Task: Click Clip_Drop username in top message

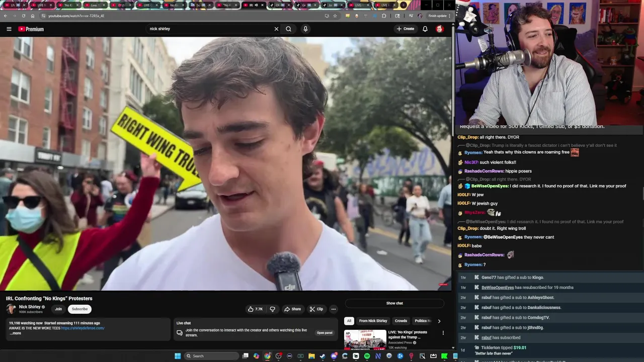Action: [x=468, y=137]
